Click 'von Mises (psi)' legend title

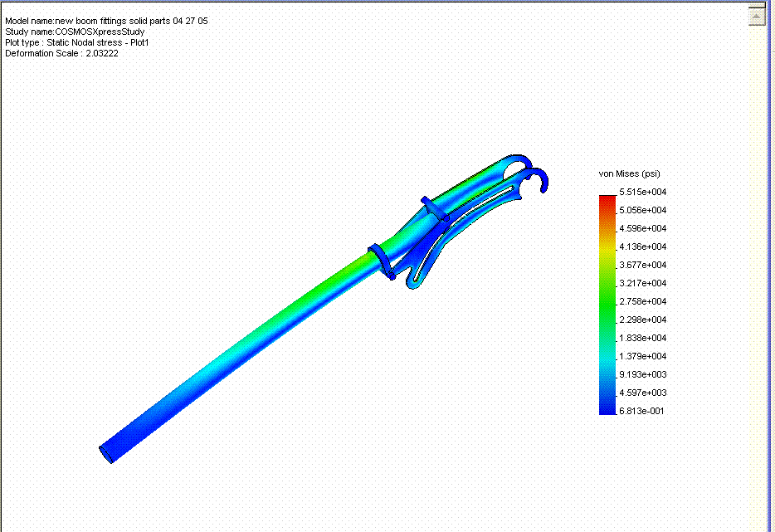[x=629, y=173]
